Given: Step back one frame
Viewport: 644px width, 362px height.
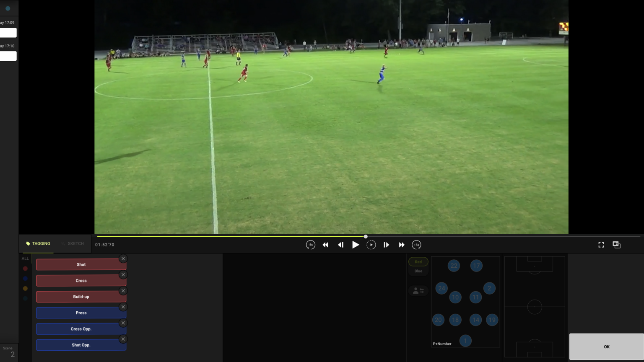Looking at the screenshot, I should pyautogui.click(x=340, y=245).
